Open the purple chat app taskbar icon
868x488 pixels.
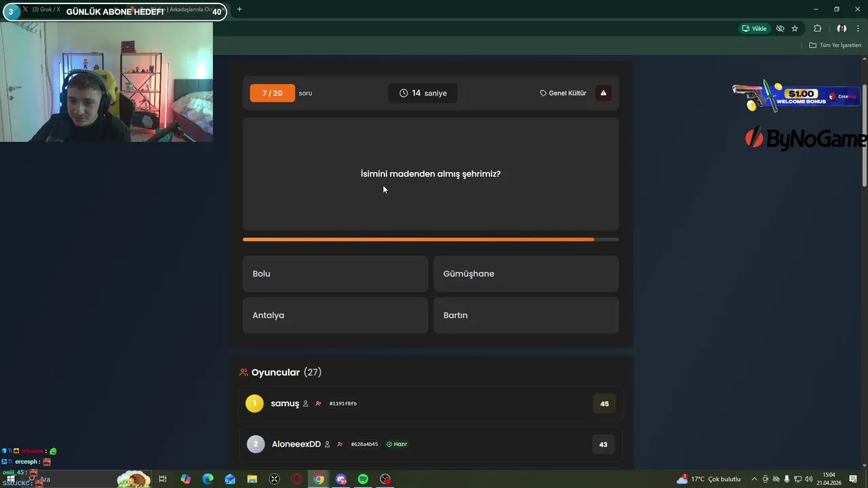tap(341, 479)
